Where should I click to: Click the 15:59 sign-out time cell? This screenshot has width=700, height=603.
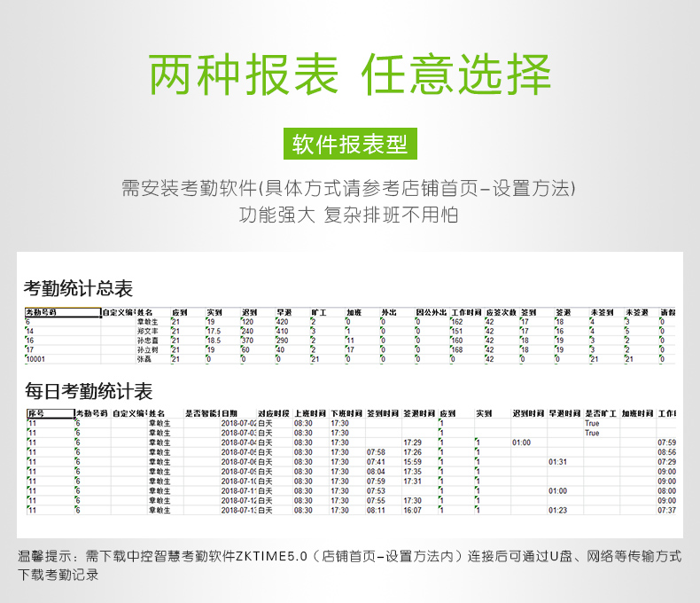413,462
